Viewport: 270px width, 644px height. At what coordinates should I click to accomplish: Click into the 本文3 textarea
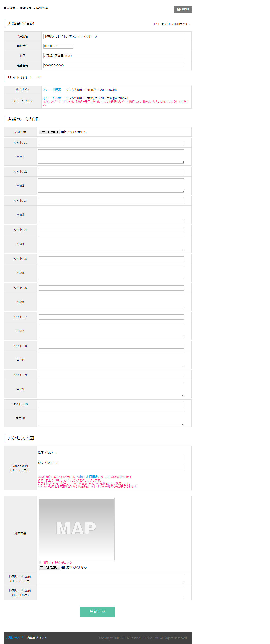tap(111, 214)
